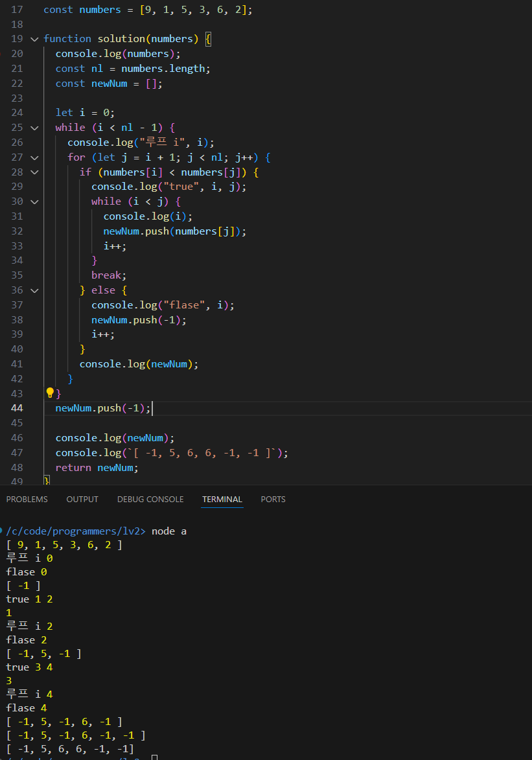
Task: Click terminal output '[ -1, 5, -1, 6, -1, -1 ]'
Action: coord(76,735)
